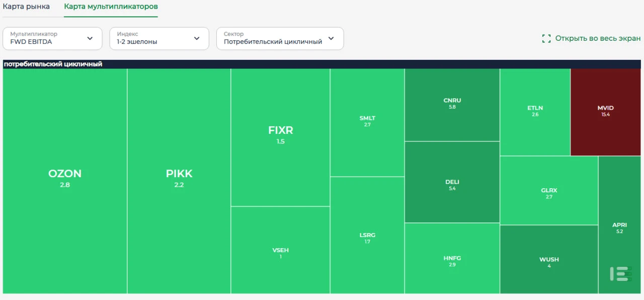The height and width of the screenshot is (300, 644).
Task: Click the PIKK tile with value 2.2
Action: (179, 181)
